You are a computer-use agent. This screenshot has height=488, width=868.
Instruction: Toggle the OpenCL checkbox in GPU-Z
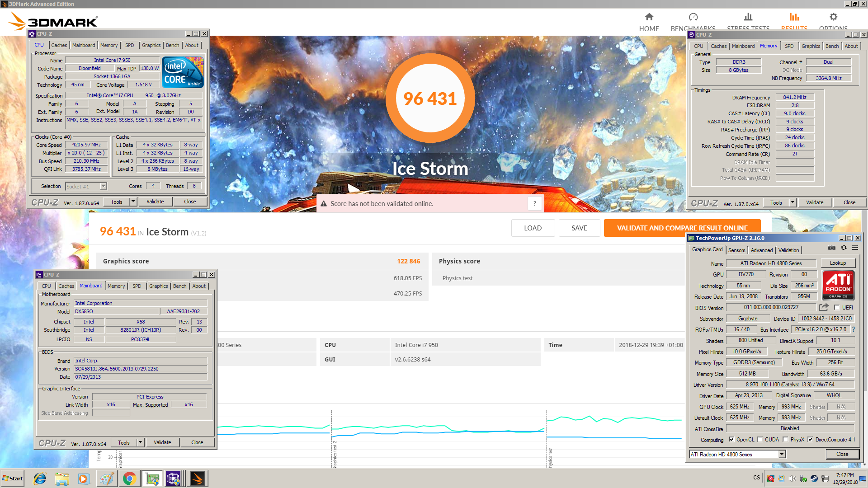point(731,440)
